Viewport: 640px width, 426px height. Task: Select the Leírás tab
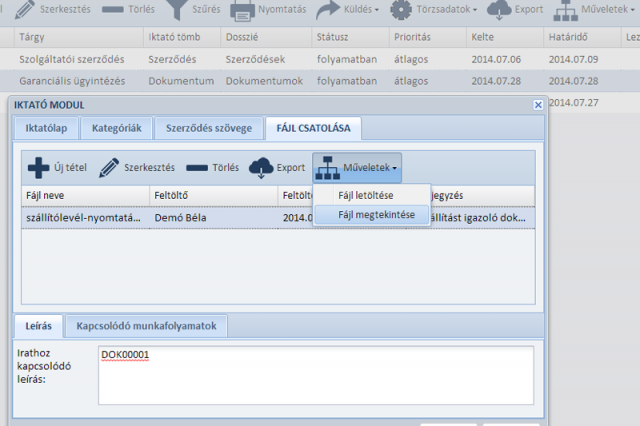[38, 326]
